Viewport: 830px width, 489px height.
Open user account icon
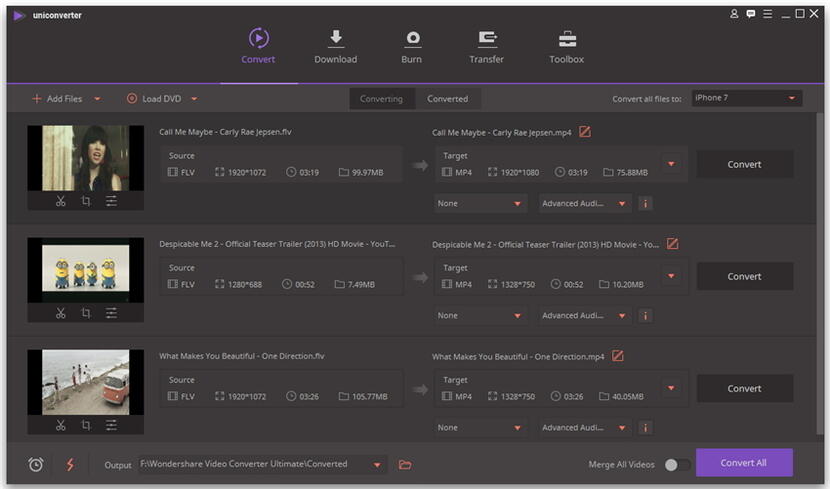point(734,14)
